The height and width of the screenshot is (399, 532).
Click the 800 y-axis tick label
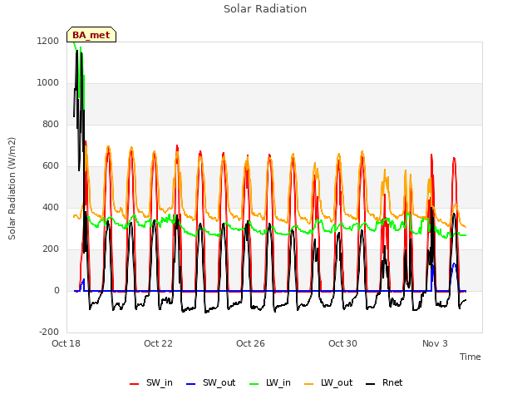tap(51, 124)
